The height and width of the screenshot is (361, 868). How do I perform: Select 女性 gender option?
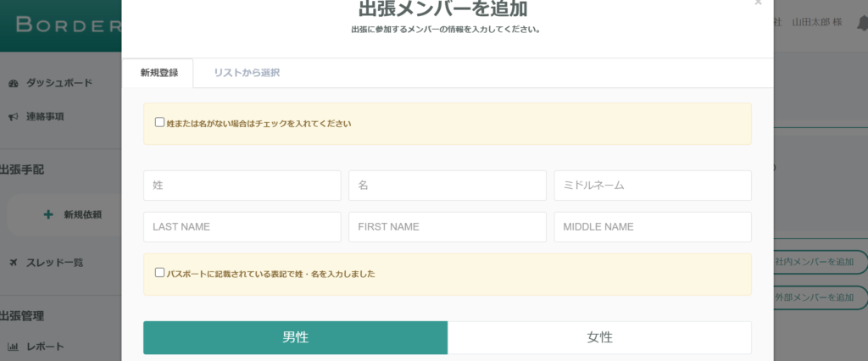coord(599,338)
